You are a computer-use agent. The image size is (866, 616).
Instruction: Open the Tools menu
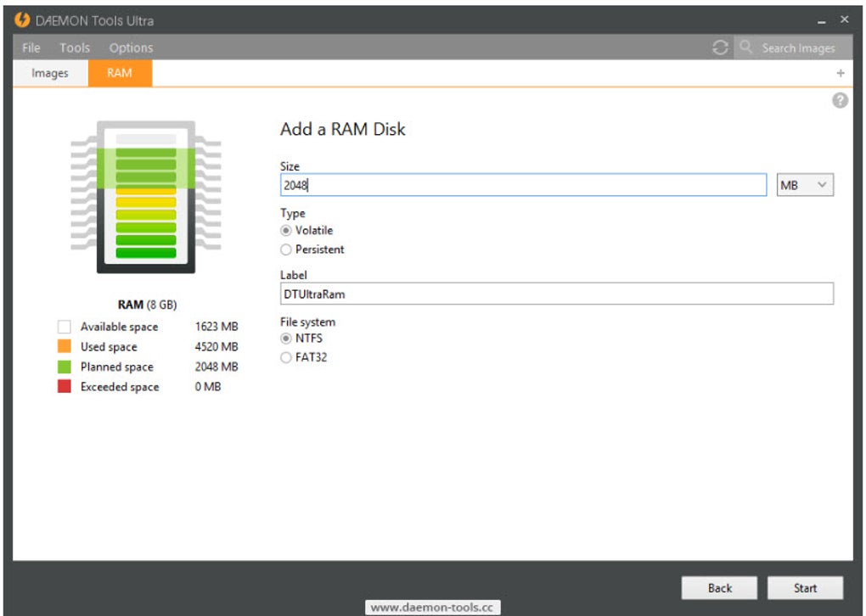tap(75, 48)
